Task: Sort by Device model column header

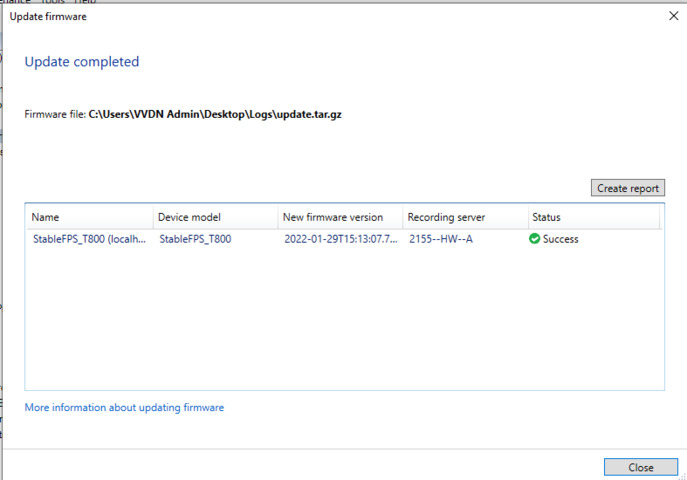Action: point(189,217)
